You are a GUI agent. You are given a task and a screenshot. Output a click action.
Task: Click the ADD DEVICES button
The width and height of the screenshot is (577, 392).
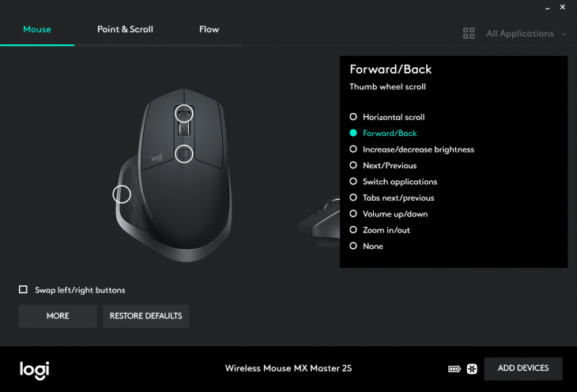[x=523, y=368]
